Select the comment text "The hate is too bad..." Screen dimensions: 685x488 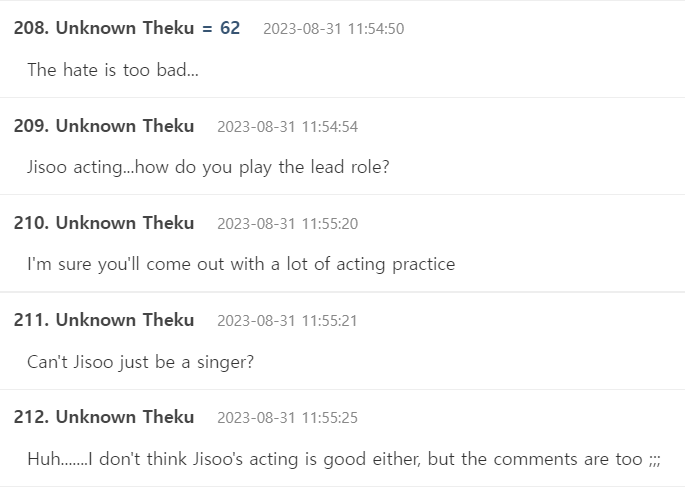pyautogui.click(x=112, y=70)
